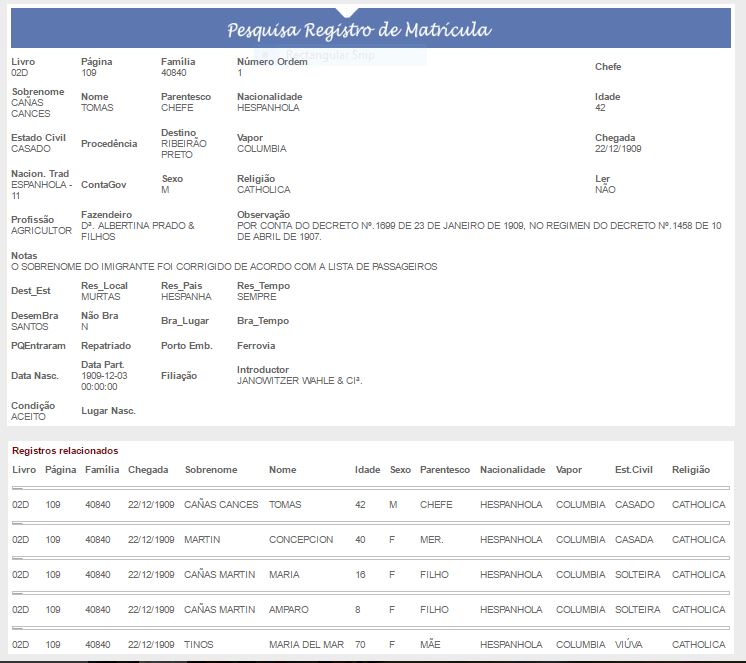The height and width of the screenshot is (663, 746).
Task: Open the 16-year-old MARIA CAÑAS MARTIN record
Action: [x=285, y=575]
